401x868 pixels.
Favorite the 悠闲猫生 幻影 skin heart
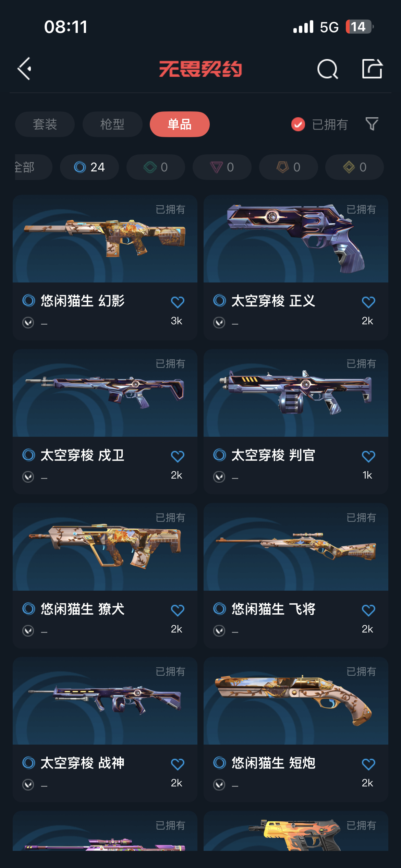coord(178,302)
